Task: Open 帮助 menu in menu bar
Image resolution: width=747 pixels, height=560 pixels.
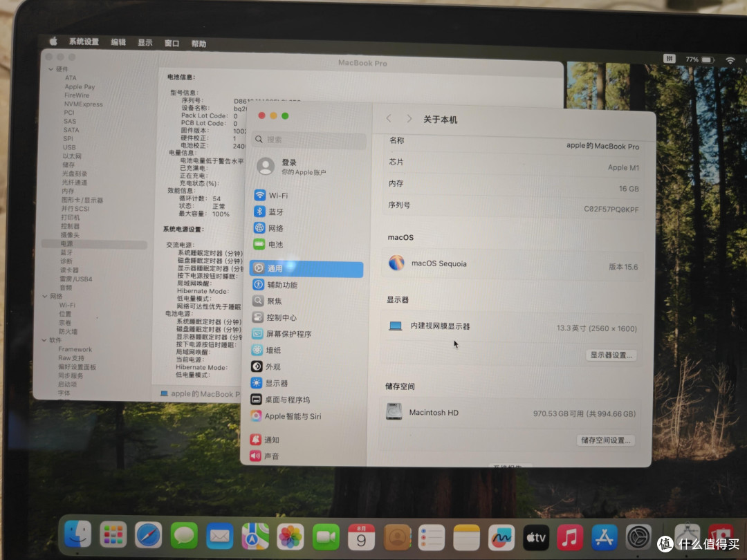Action: 199,44
